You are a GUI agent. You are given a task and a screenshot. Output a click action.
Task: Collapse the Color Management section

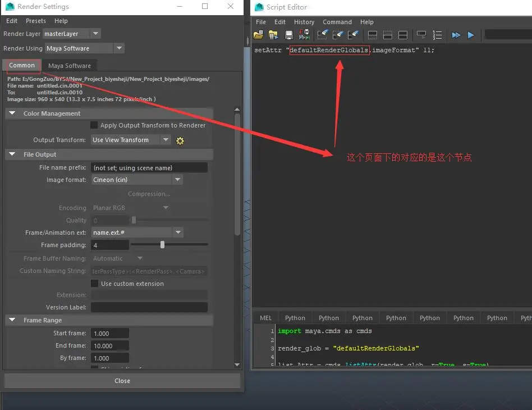[12, 113]
